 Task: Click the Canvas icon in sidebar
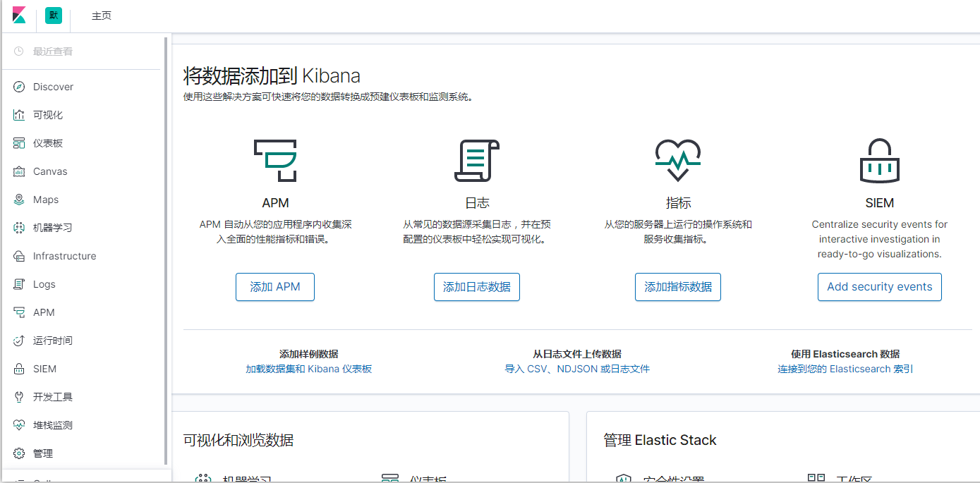coord(19,171)
